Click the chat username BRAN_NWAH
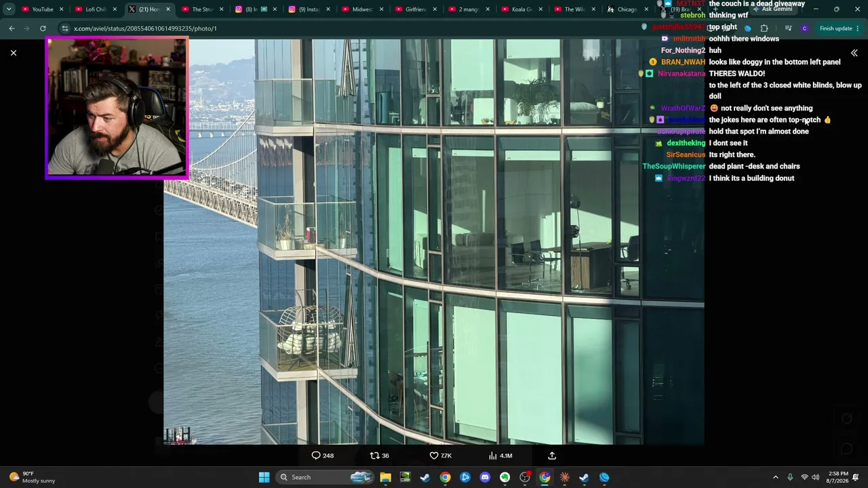 [x=683, y=62]
